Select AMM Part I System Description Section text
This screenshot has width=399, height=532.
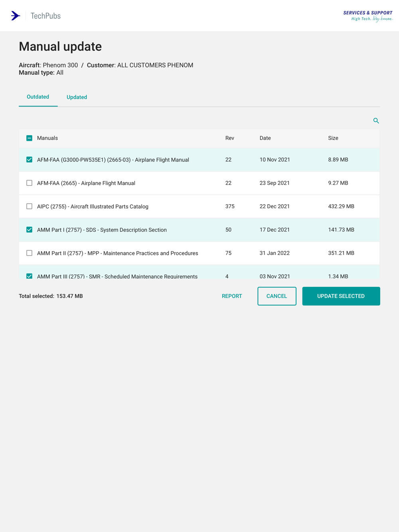click(x=102, y=230)
